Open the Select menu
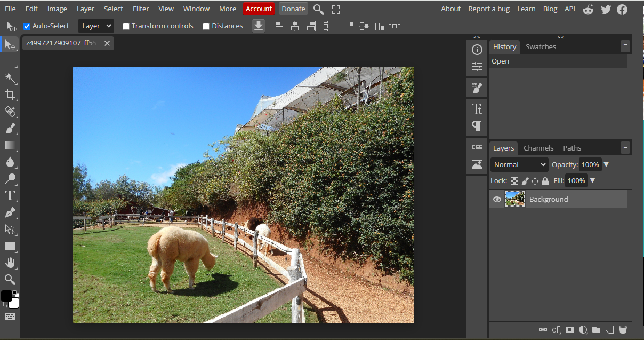The height and width of the screenshot is (340, 644). (x=114, y=9)
